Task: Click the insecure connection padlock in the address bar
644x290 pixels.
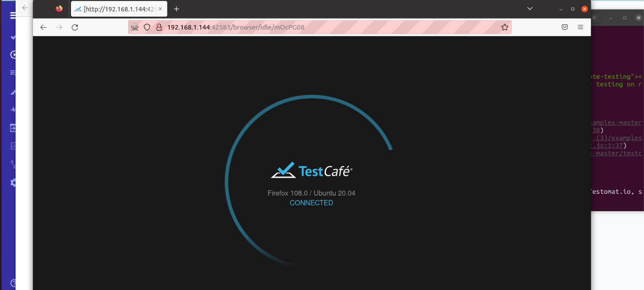Action: click(x=159, y=27)
